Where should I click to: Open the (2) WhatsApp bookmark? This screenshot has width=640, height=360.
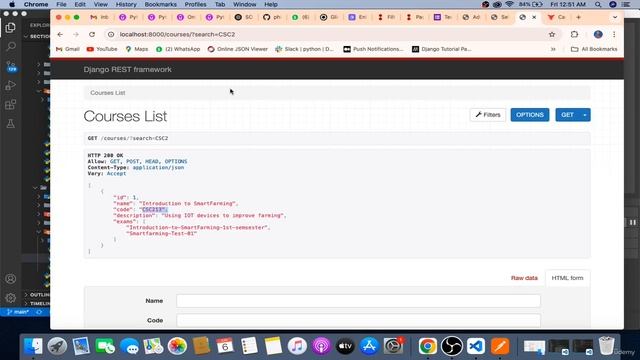pos(178,49)
